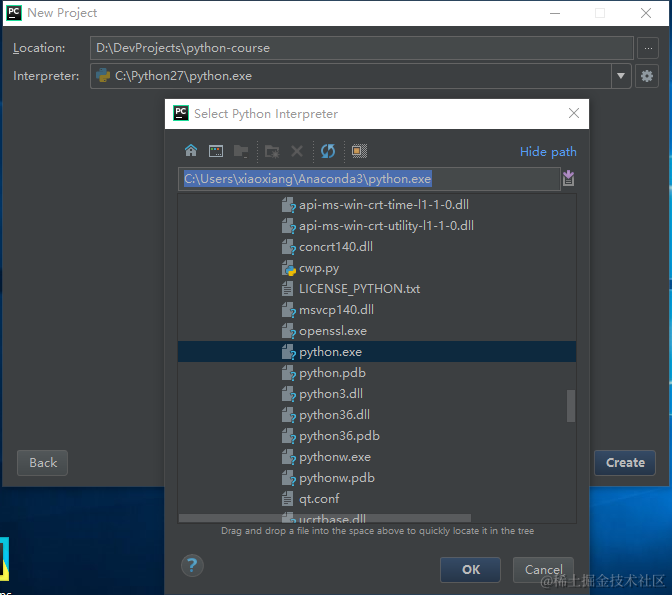Click the qt.conf file icon

pos(288,499)
